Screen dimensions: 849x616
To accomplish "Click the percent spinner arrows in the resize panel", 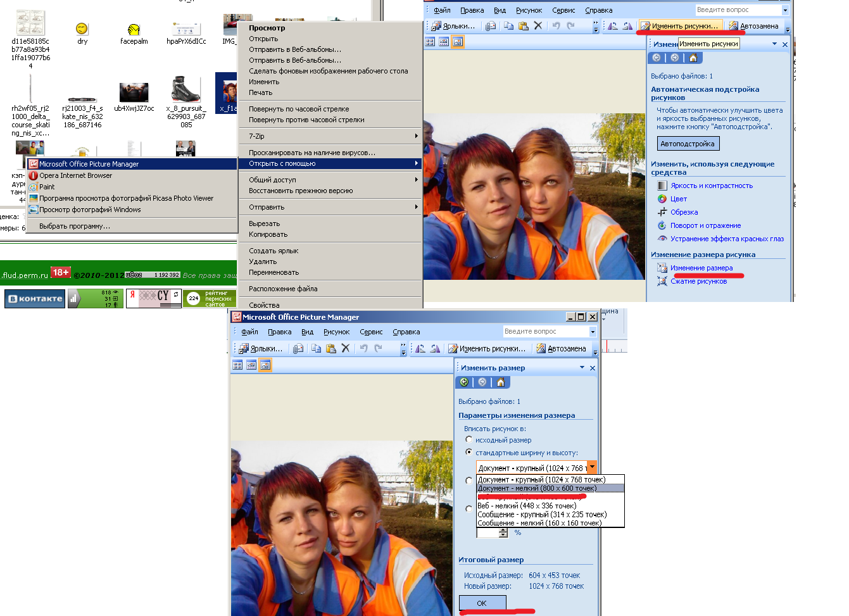I will (503, 533).
